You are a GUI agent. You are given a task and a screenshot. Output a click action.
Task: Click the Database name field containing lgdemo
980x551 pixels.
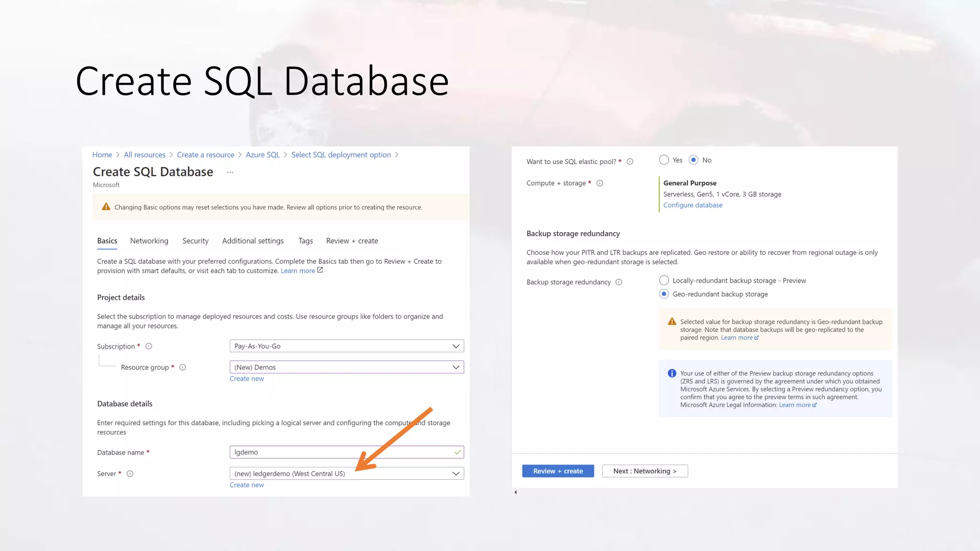pyautogui.click(x=347, y=452)
